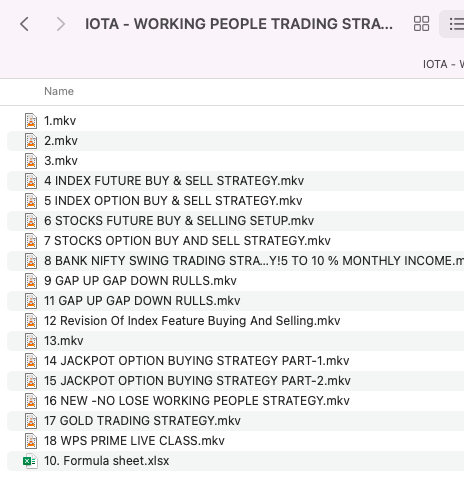Click the VLC icon of 1.mkv
Image resolution: width=464 pixels, height=484 pixels.
tap(31, 121)
